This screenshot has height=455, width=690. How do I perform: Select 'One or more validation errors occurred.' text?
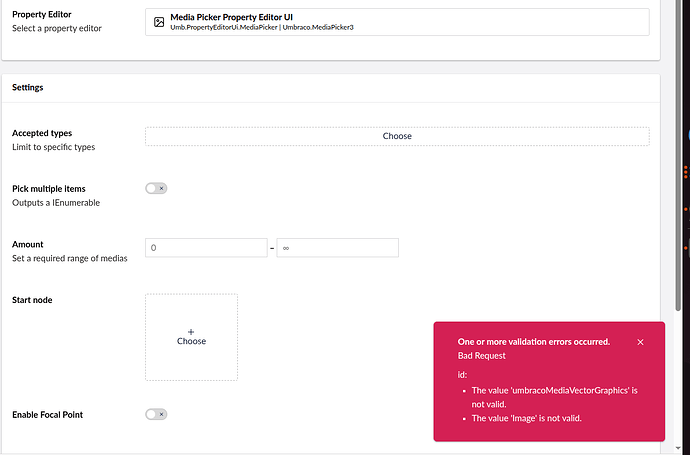click(x=534, y=342)
